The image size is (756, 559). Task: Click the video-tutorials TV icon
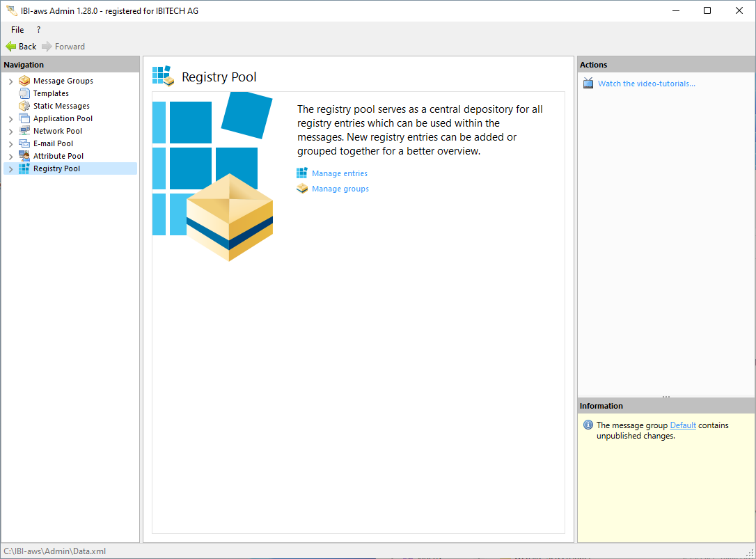[588, 84]
